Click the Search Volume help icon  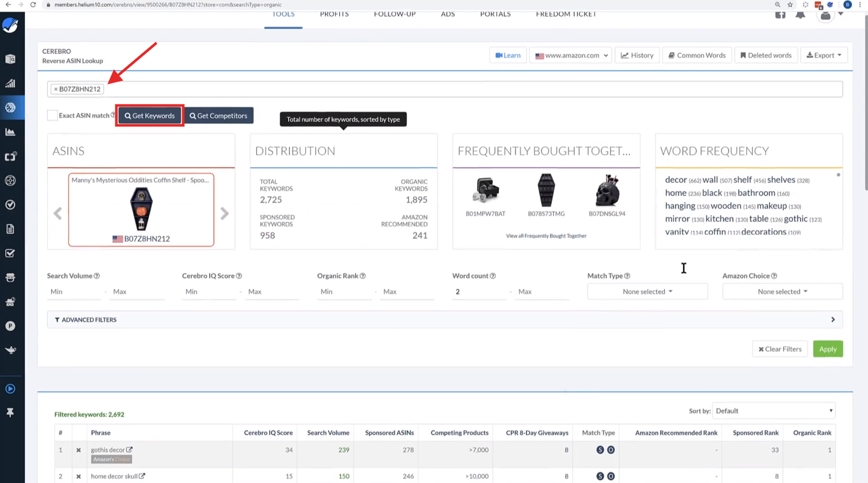97,276
